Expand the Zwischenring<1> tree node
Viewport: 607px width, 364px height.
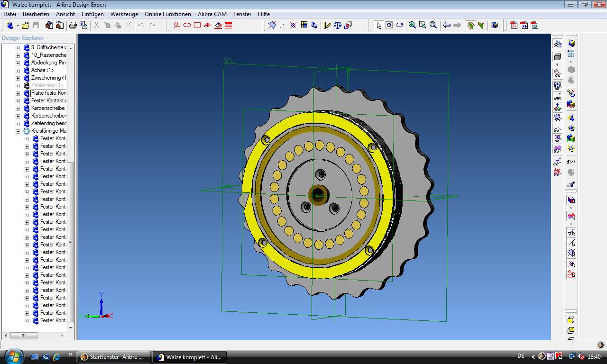(18, 78)
